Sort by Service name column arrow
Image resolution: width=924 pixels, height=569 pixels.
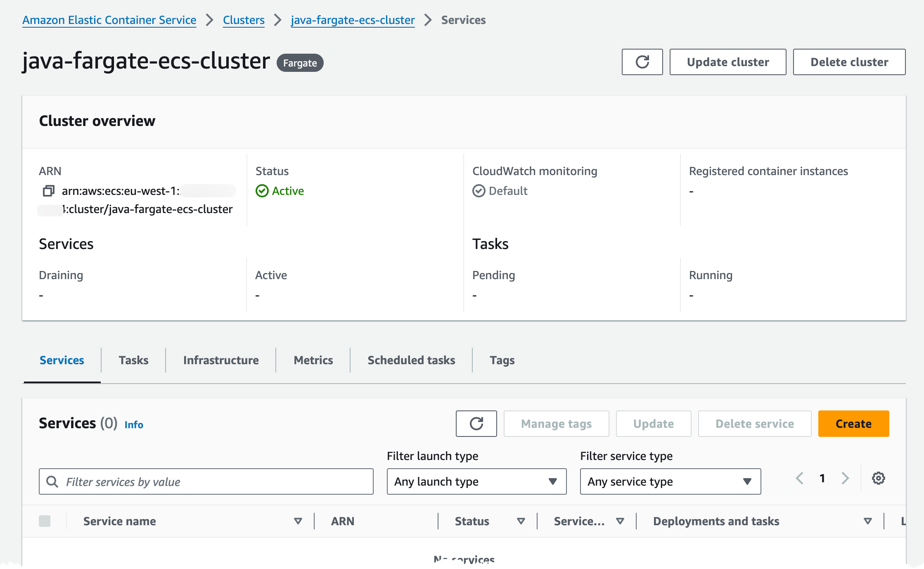(298, 521)
